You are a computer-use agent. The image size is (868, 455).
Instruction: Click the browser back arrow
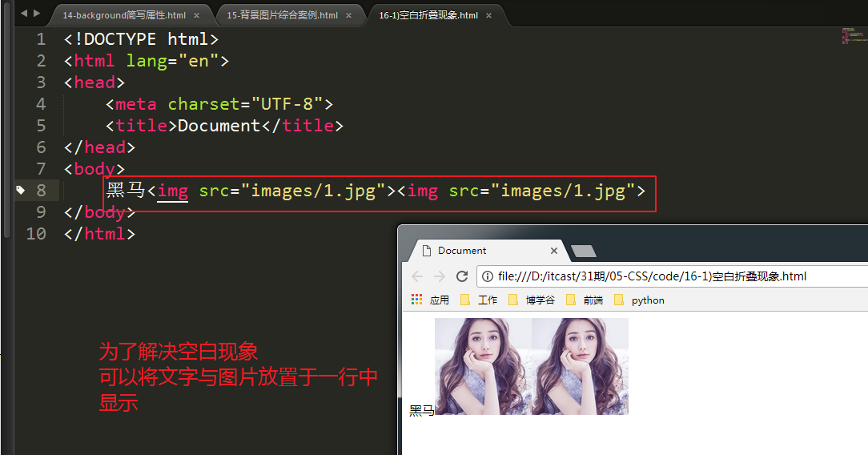[416, 276]
